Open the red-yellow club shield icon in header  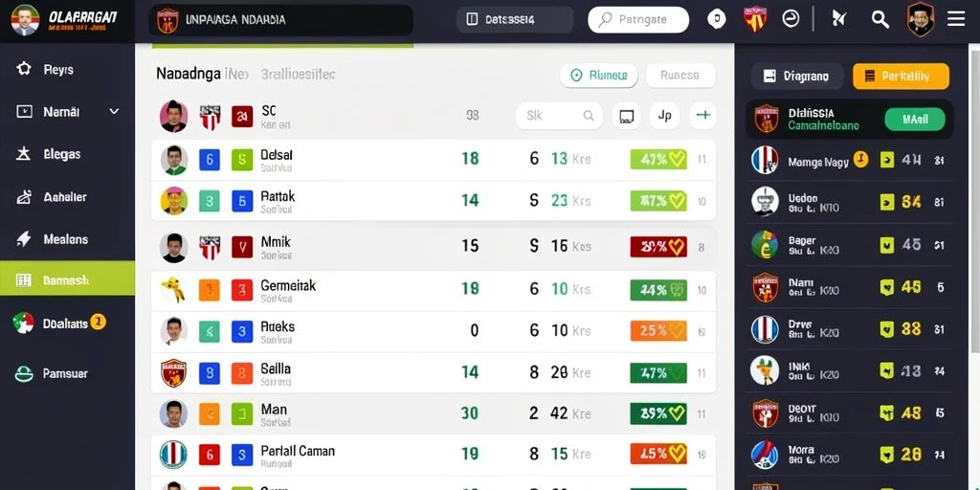click(x=754, y=19)
